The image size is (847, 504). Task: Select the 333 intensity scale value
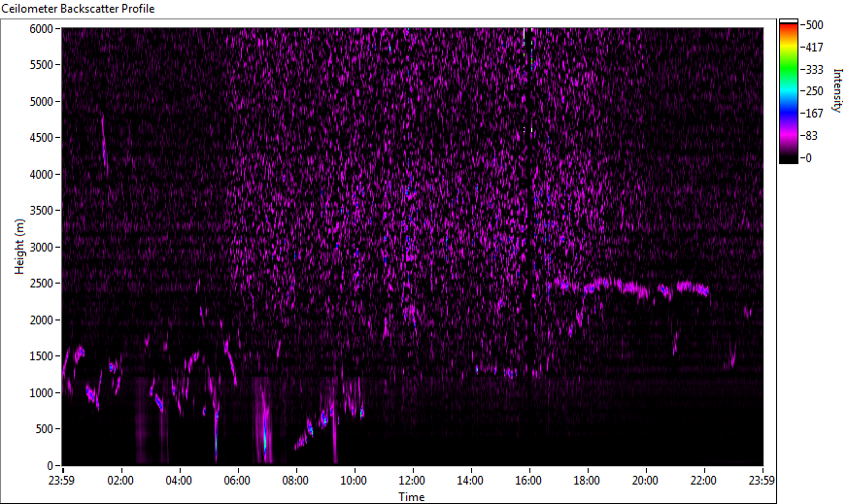tap(814, 69)
